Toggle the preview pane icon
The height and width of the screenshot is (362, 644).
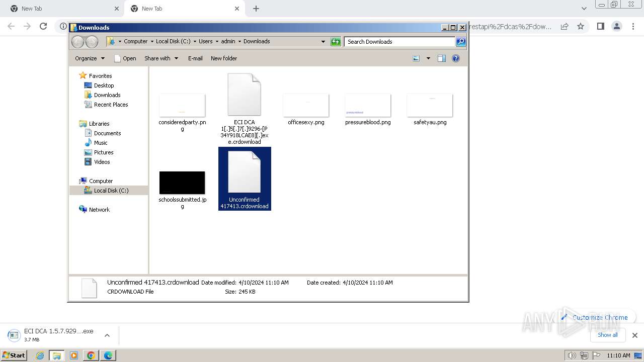pos(442,58)
